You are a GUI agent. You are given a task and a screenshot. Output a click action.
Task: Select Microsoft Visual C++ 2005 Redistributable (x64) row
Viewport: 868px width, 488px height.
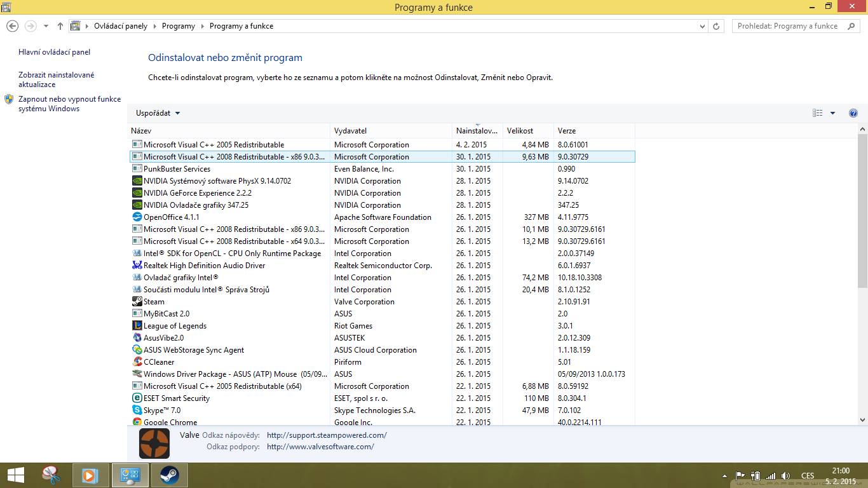point(383,386)
